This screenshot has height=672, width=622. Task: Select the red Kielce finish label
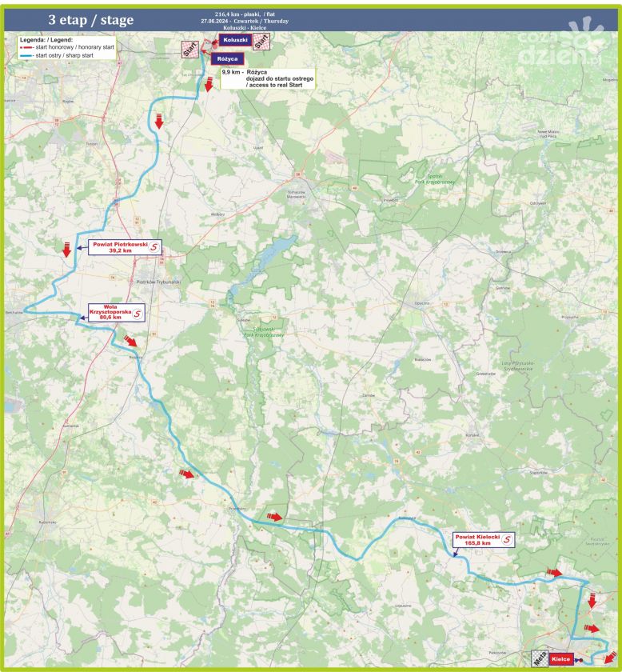pos(561,659)
